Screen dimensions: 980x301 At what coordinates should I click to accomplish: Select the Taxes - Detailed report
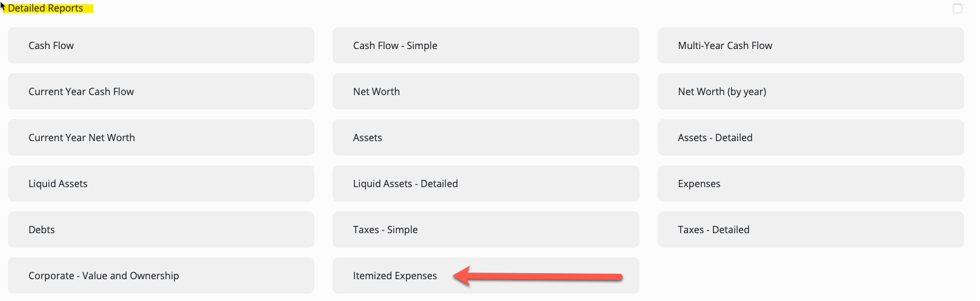[810, 230]
